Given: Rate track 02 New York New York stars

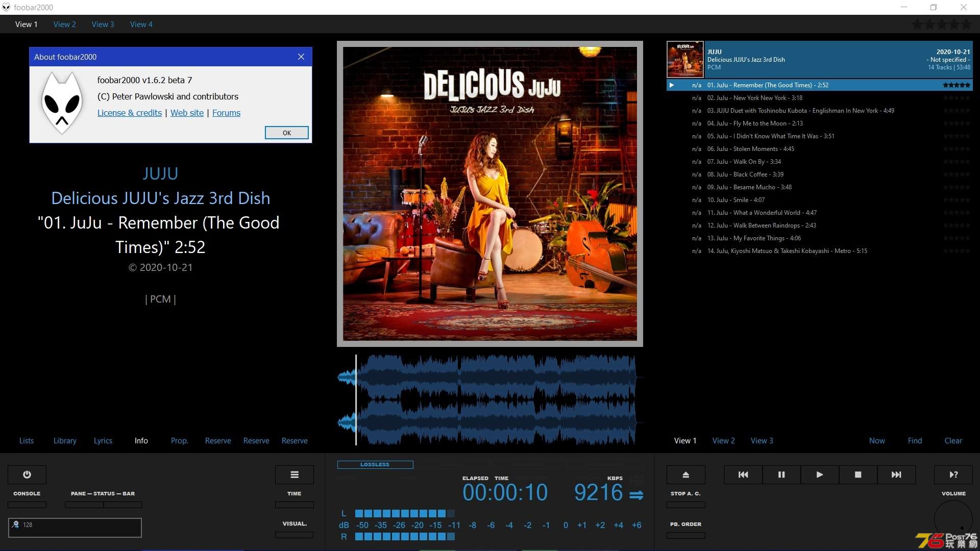Looking at the screenshot, I should point(957,98).
